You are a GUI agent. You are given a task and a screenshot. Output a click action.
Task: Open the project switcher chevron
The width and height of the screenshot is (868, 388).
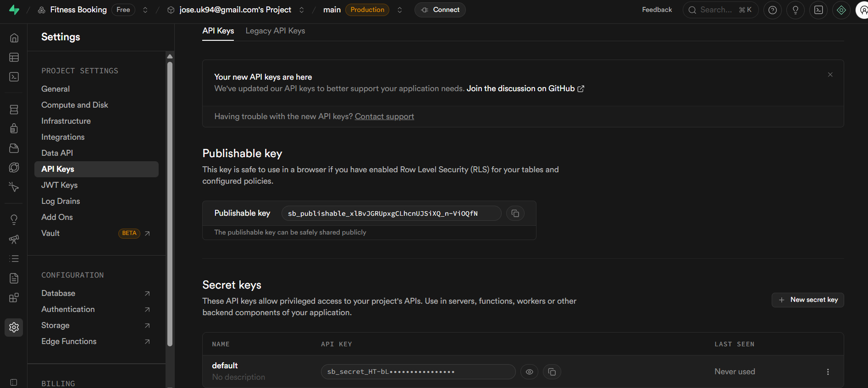point(302,10)
